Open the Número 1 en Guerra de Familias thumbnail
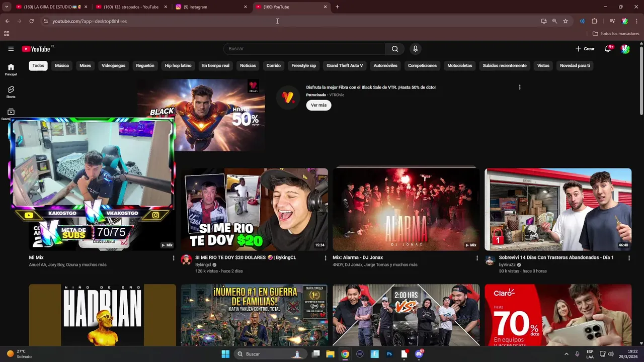The height and width of the screenshot is (362, 644). (x=254, y=315)
